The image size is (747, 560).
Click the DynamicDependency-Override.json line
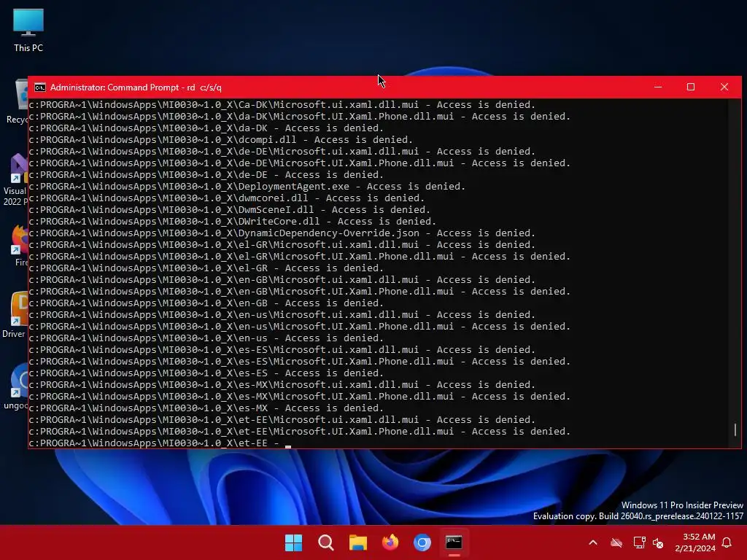point(282,233)
